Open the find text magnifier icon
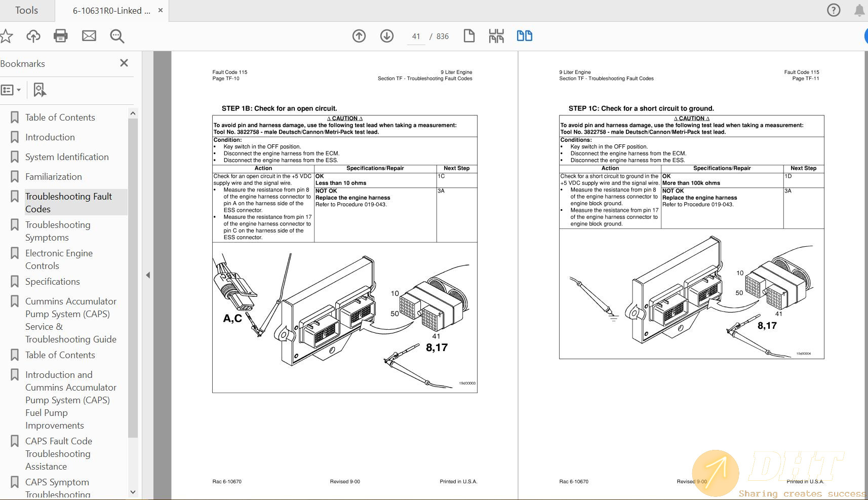The image size is (868, 500). pyautogui.click(x=117, y=36)
